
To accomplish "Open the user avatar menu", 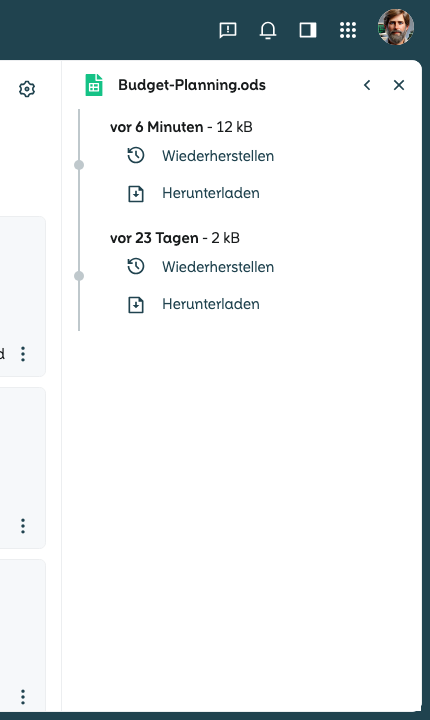I will [396, 27].
